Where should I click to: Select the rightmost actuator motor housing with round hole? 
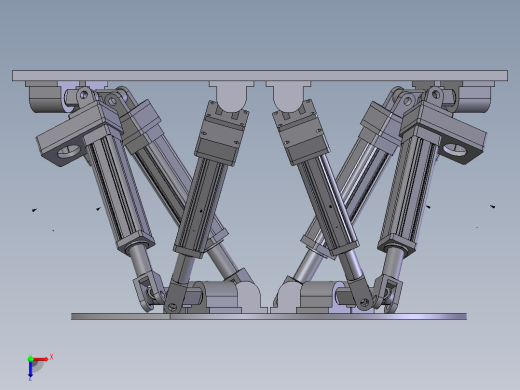tap(443, 133)
